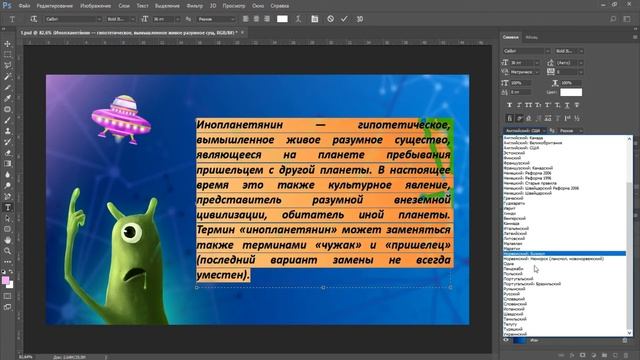640x360 pixels.
Task: Open the Файл menu
Action: [x=24, y=6]
